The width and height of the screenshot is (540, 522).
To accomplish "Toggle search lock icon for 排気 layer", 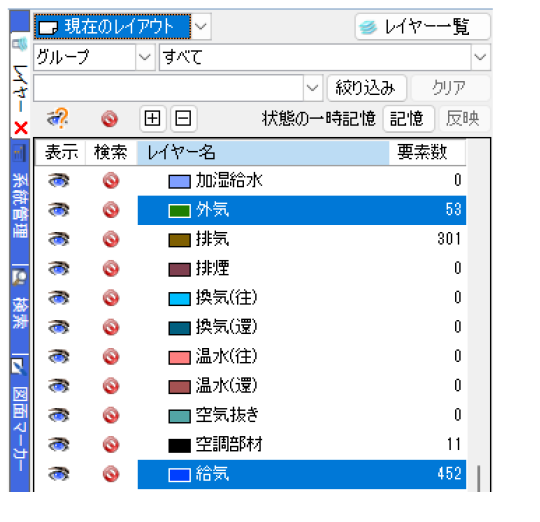I will pos(111,239).
